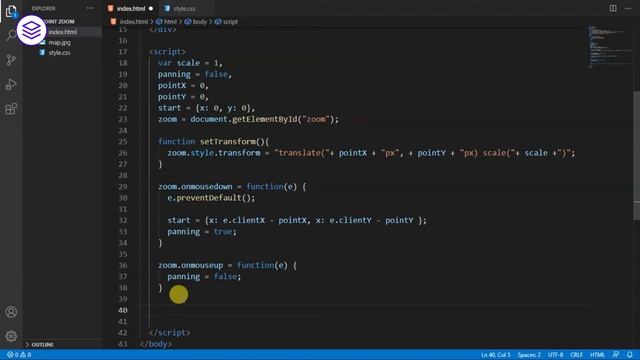Open editor More Actions ellipsis
Viewport: 640px width, 360px height.
[628, 8]
